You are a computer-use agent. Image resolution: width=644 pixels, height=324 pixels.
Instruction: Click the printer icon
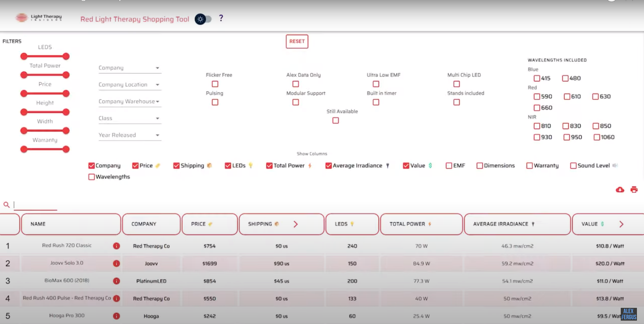[x=634, y=190]
